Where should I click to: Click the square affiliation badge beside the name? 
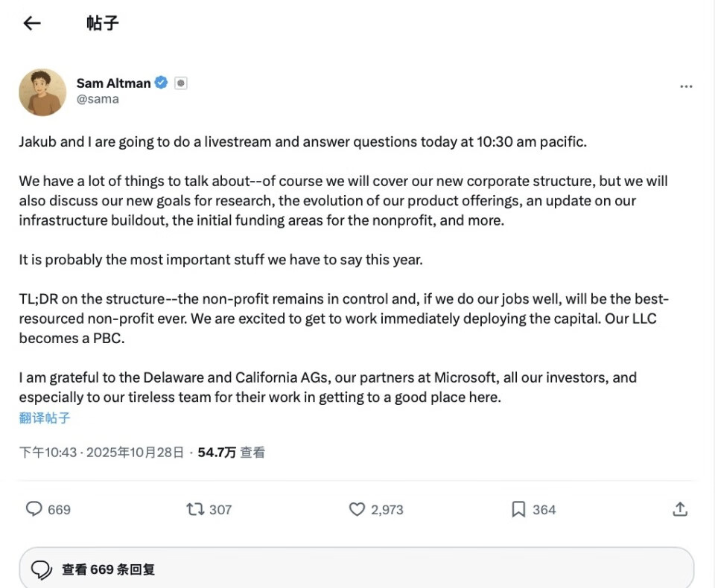(180, 83)
